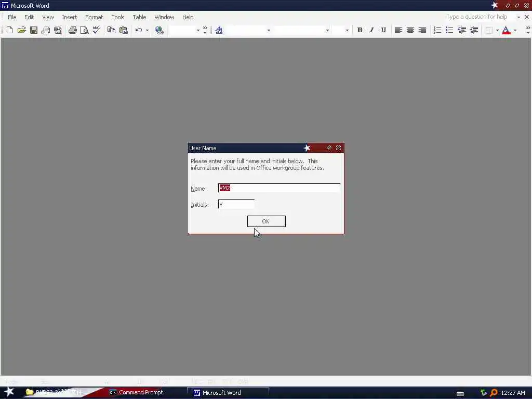Increase paragraph indent
Viewport: 532px width, 399px height.
[474, 30]
